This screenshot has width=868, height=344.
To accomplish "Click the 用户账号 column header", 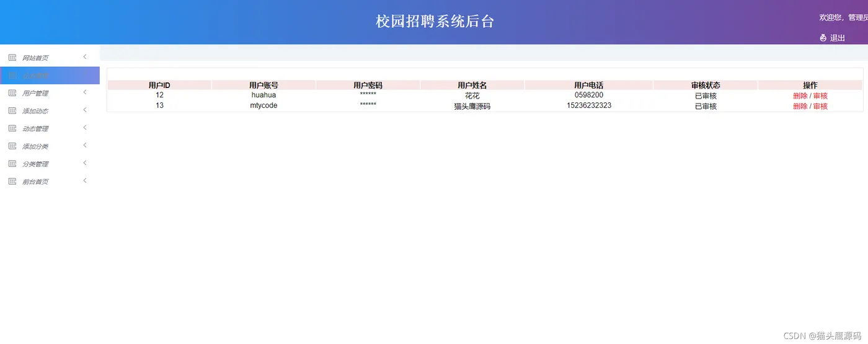I will tap(263, 86).
